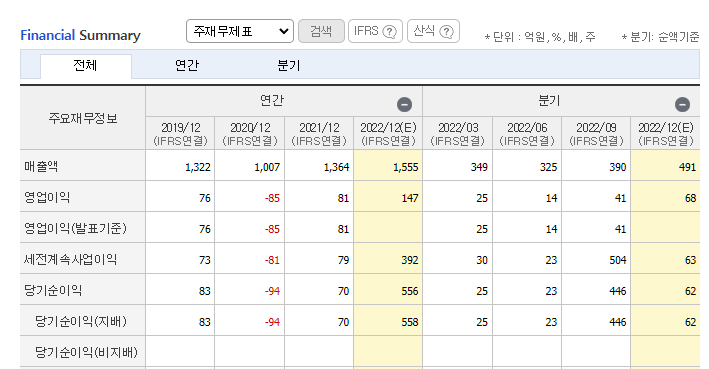
Task: Select the 147 estimated operating profit
Action: pyautogui.click(x=410, y=198)
